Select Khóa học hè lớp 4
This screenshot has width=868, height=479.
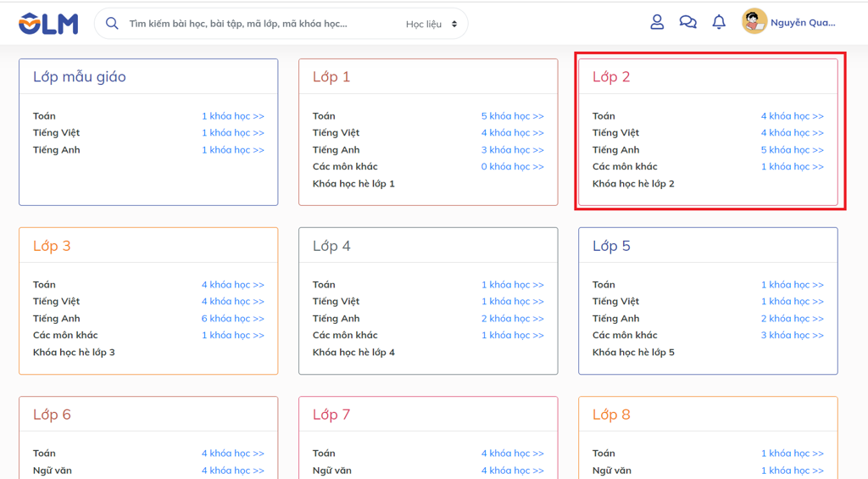coord(353,352)
